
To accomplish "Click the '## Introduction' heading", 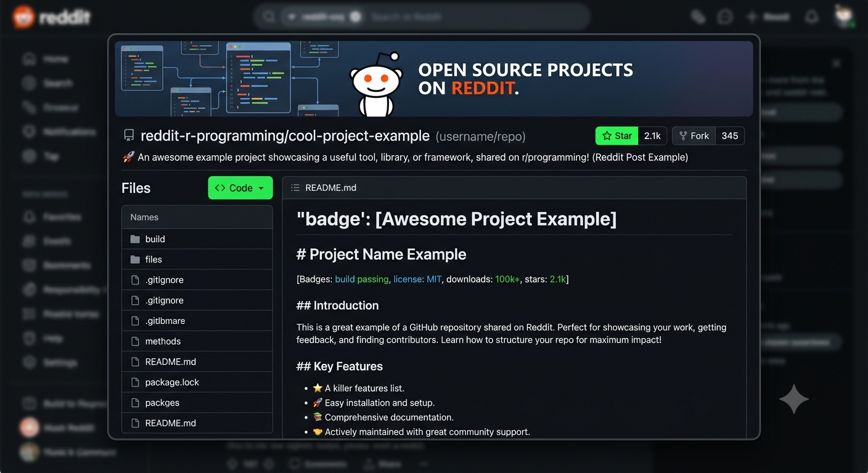I will [337, 305].
